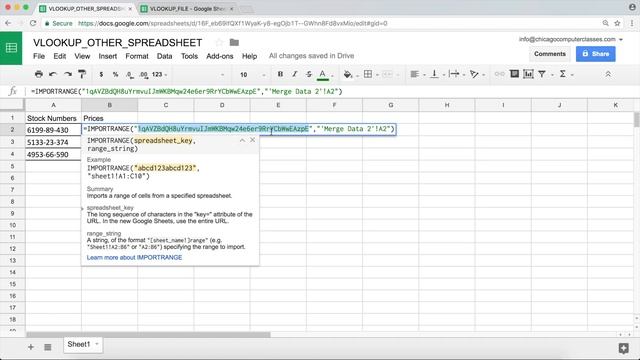
Task: Open the all sheets list
Action: 48,347
